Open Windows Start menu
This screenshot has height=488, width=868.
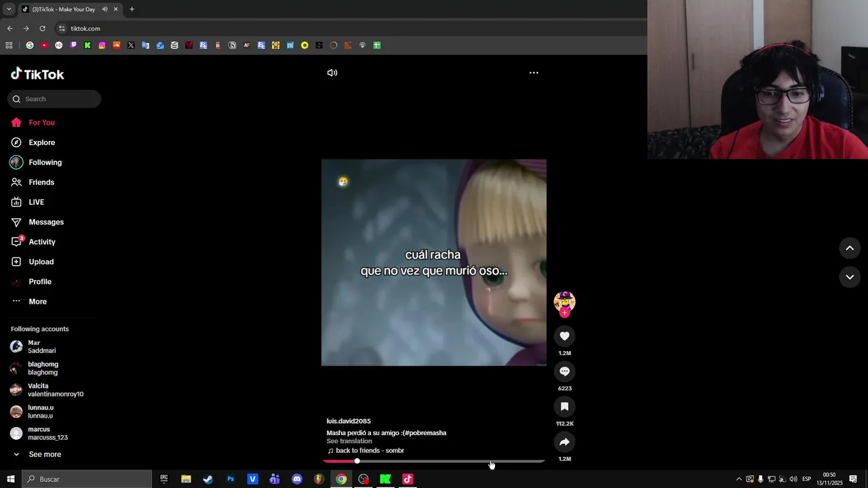click(x=11, y=479)
